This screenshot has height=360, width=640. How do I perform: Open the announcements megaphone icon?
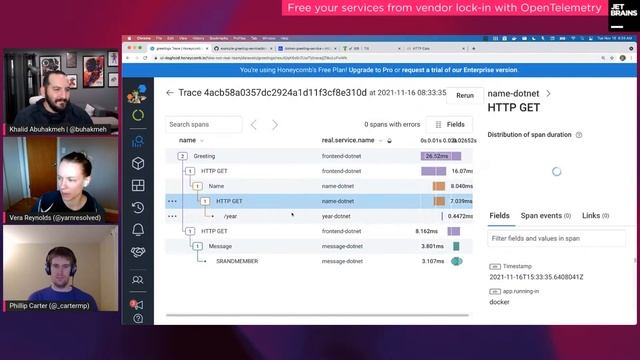[x=137, y=304]
